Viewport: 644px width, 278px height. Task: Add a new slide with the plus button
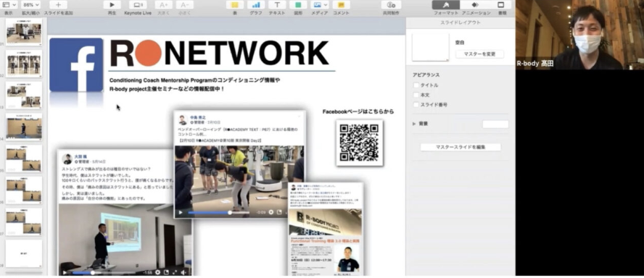pyautogui.click(x=58, y=5)
